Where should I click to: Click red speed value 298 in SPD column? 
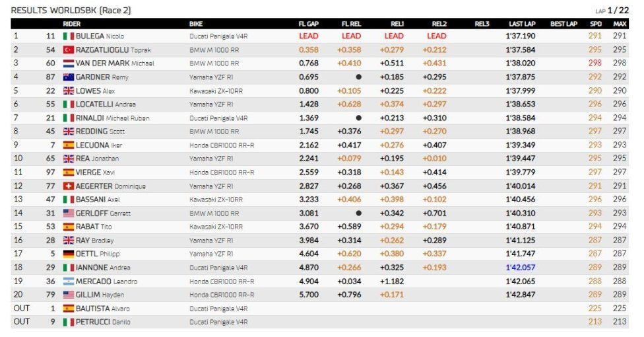tap(595, 63)
